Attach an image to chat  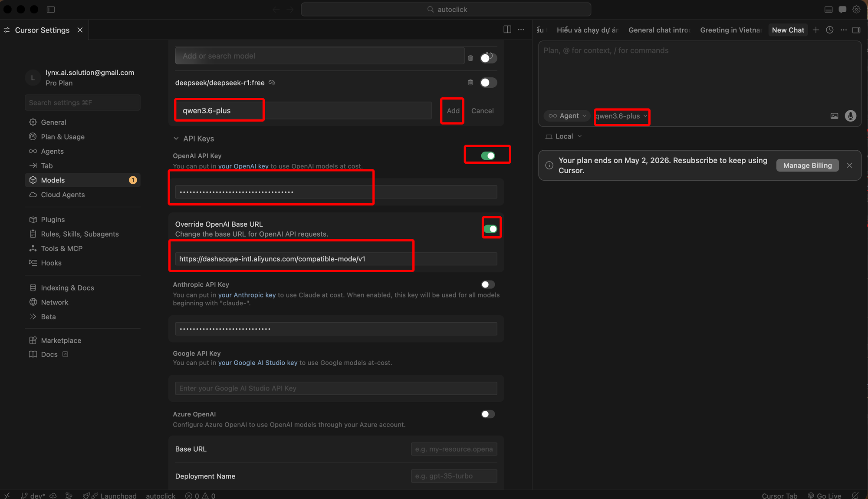click(x=834, y=116)
